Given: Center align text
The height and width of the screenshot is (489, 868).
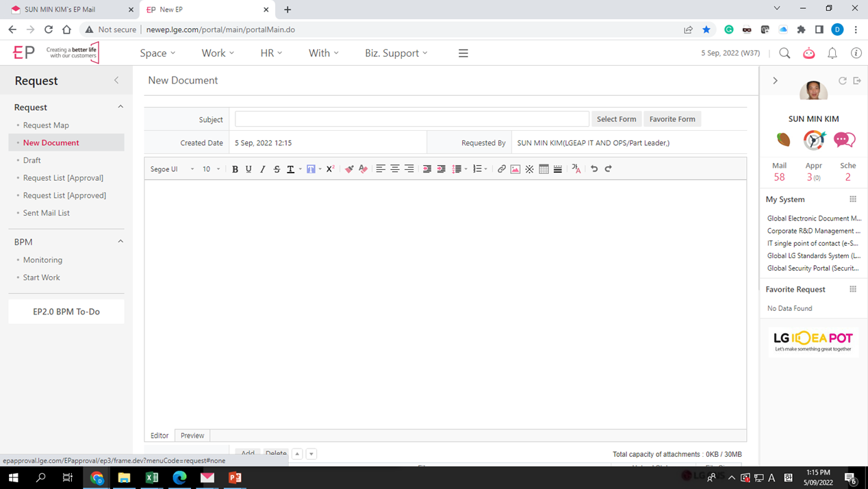Looking at the screenshot, I should [395, 169].
